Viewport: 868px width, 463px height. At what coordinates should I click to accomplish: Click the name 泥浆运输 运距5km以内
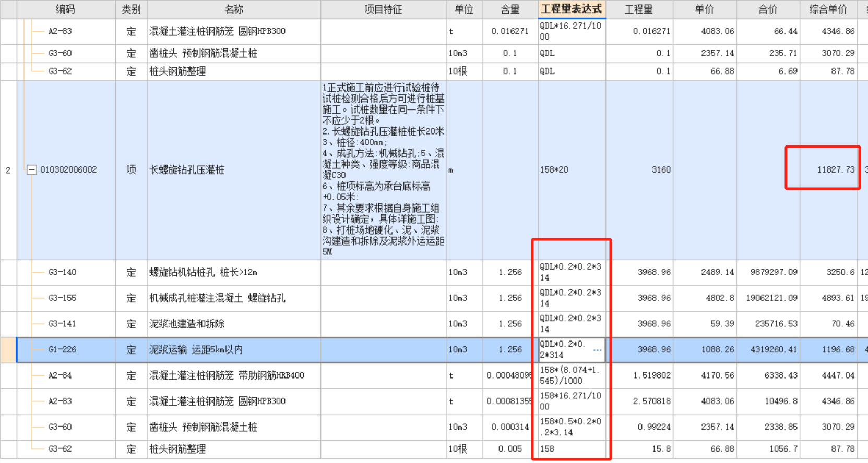tap(196, 350)
